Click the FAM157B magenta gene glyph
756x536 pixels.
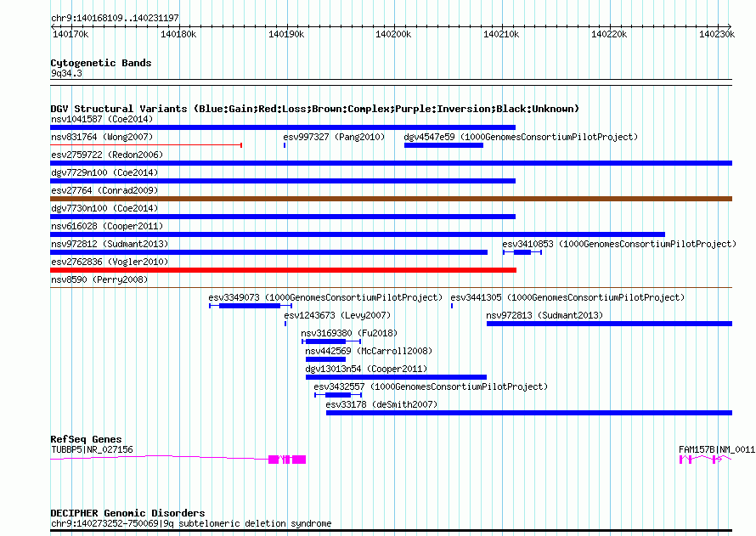(x=705, y=460)
